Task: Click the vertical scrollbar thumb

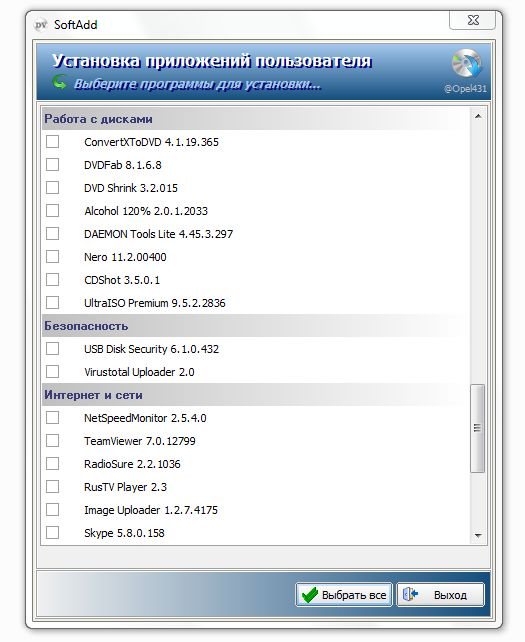Action: coord(477,428)
